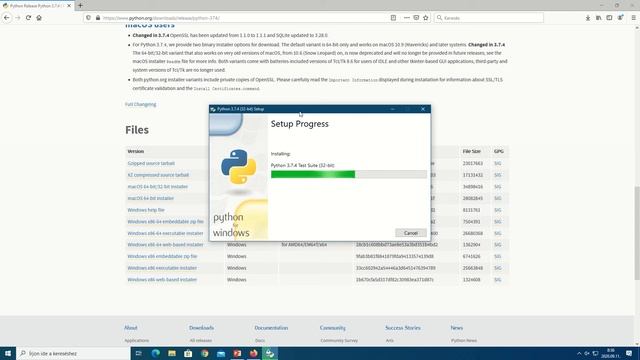The height and width of the screenshot is (360, 640).
Task: Save page to Pocket
Action: pyautogui.click(x=416, y=18)
